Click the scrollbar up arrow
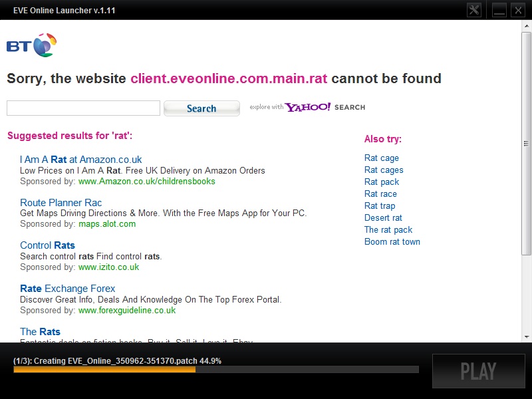Screen dimensions: 532x399 [526, 26]
